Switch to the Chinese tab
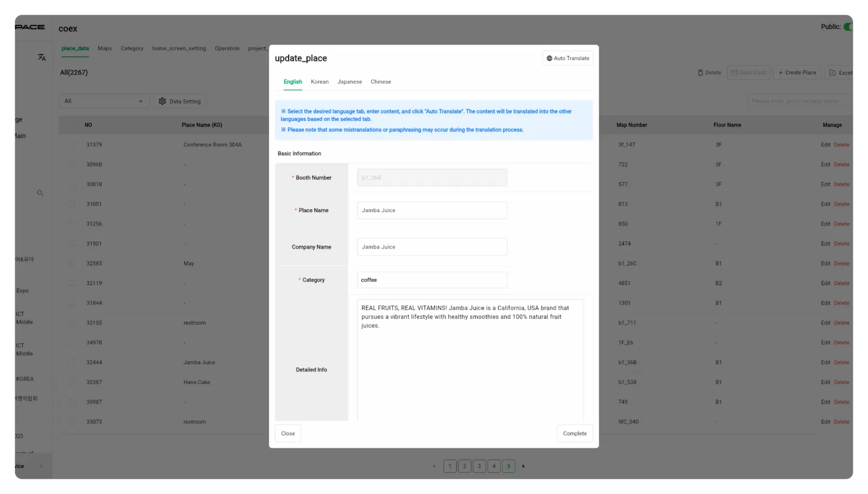Screen dimensions: 868x494 click(381, 82)
